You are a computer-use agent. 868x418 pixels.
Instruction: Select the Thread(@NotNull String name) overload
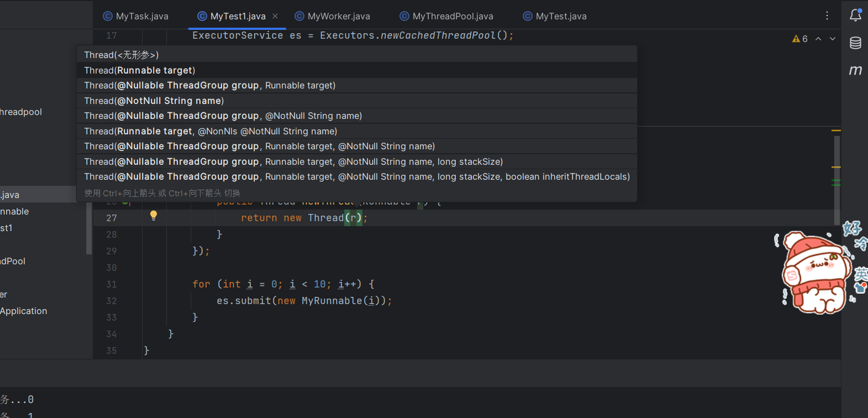pos(154,101)
